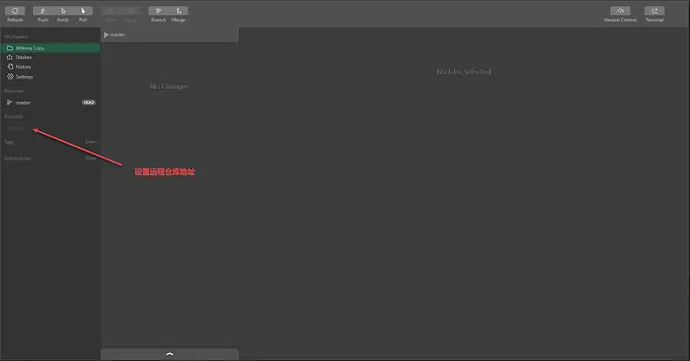The width and height of the screenshot is (690, 361).
Task: Click the master header above changes list
Action: [114, 35]
